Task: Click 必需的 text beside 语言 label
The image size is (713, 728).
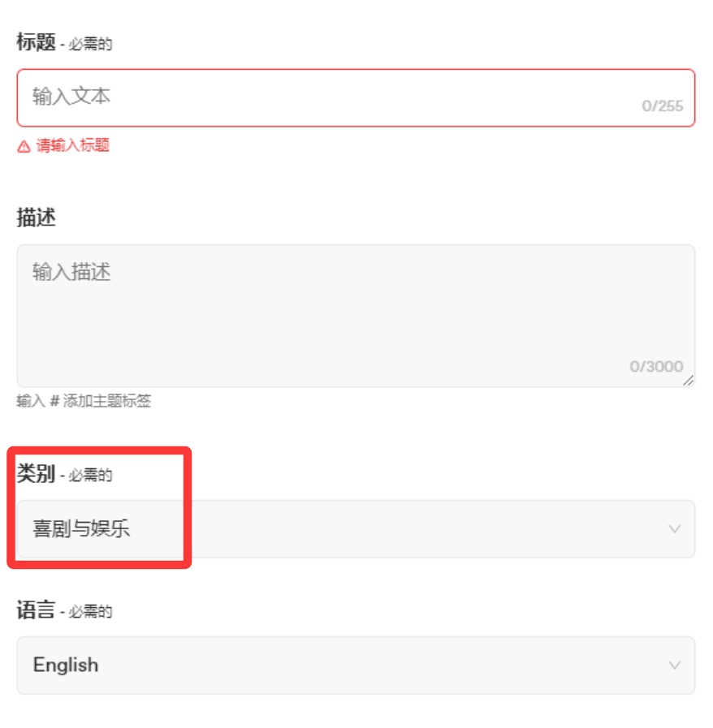Action: 90,612
